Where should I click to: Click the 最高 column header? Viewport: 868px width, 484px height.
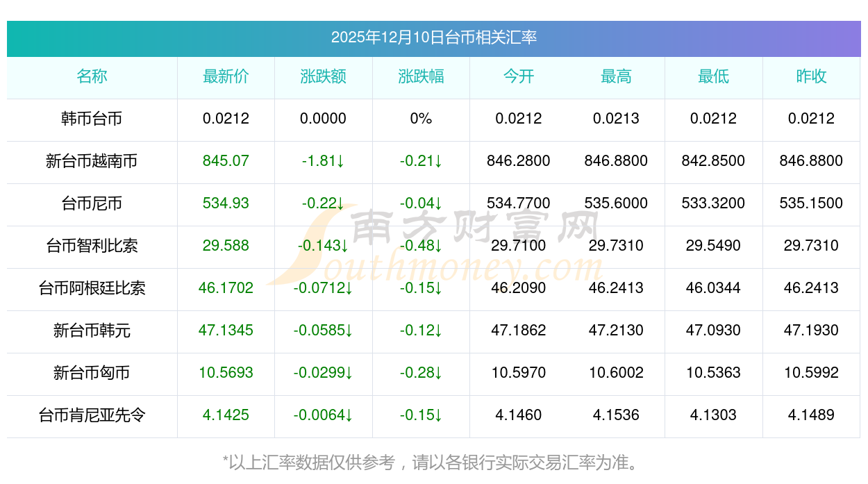point(616,76)
